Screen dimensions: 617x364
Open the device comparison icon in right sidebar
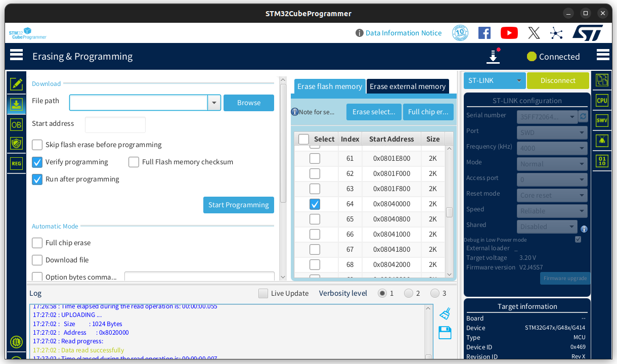pos(602,80)
